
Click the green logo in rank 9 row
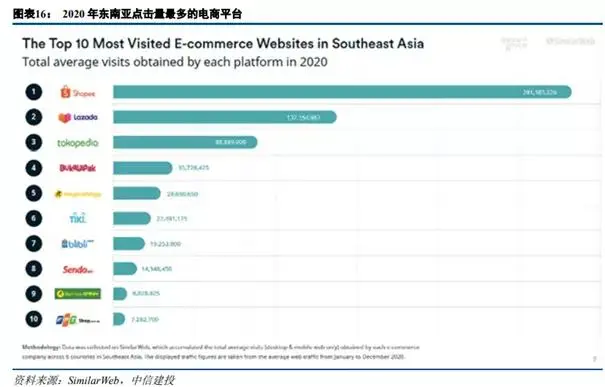coord(78,294)
